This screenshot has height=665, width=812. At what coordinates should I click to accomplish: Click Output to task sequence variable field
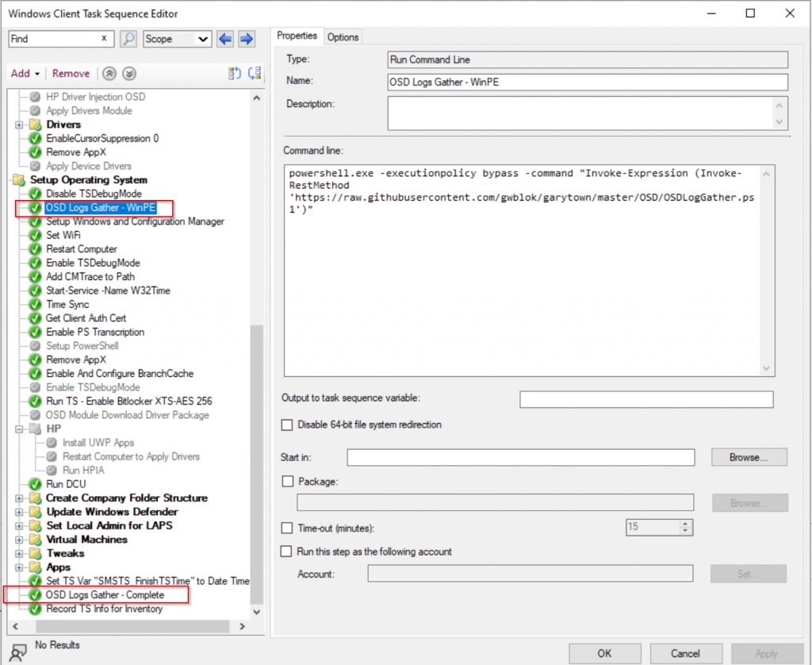tap(646, 399)
